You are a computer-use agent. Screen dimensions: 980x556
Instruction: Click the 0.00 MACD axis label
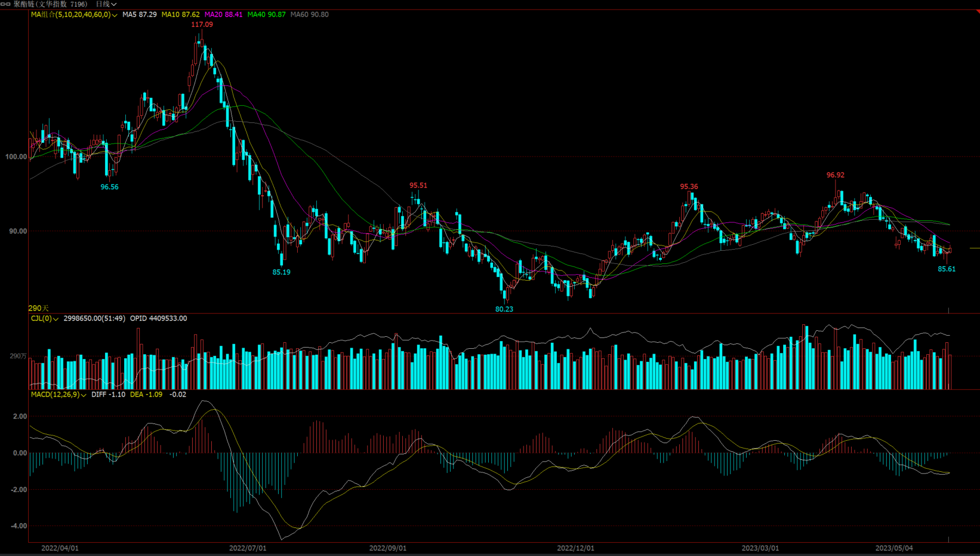tap(20, 453)
